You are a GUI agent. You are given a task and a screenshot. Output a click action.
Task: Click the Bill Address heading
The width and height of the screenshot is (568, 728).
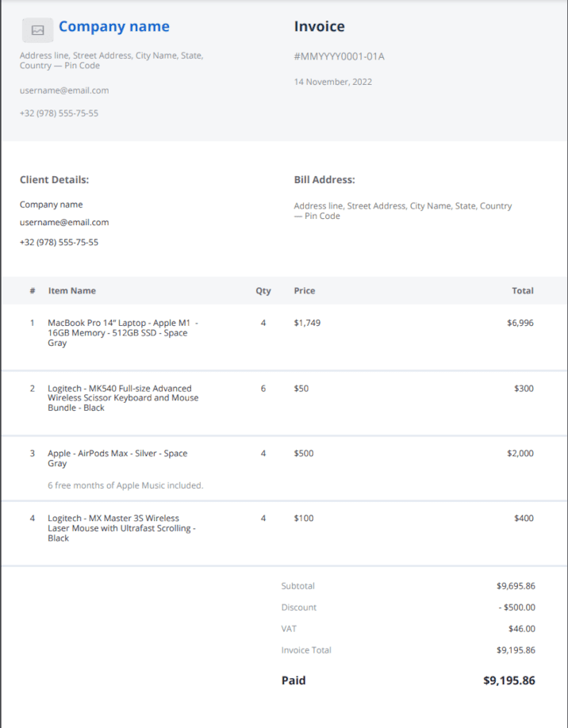pyautogui.click(x=324, y=180)
